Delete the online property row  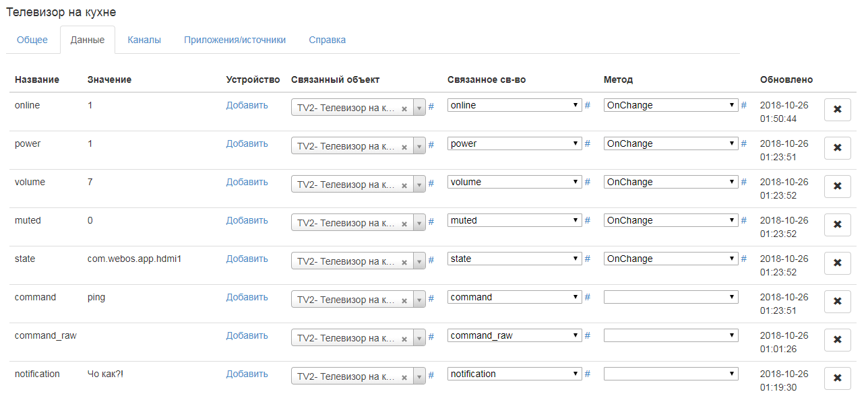[x=837, y=109]
